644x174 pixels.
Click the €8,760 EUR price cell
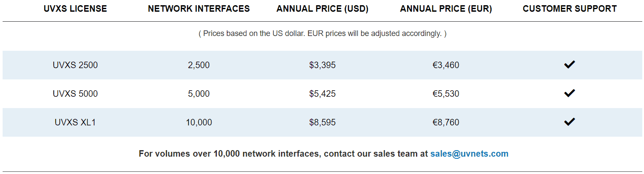pyautogui.click(x=446, y=122)
